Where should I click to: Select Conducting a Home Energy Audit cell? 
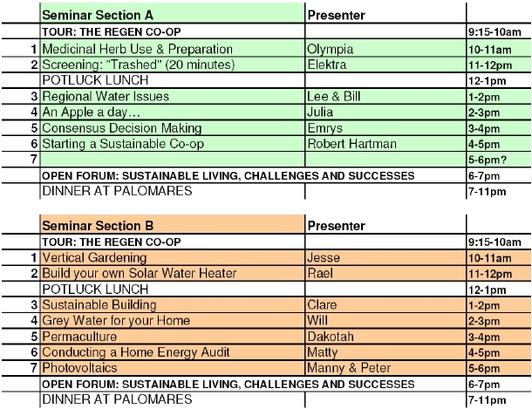172,352
